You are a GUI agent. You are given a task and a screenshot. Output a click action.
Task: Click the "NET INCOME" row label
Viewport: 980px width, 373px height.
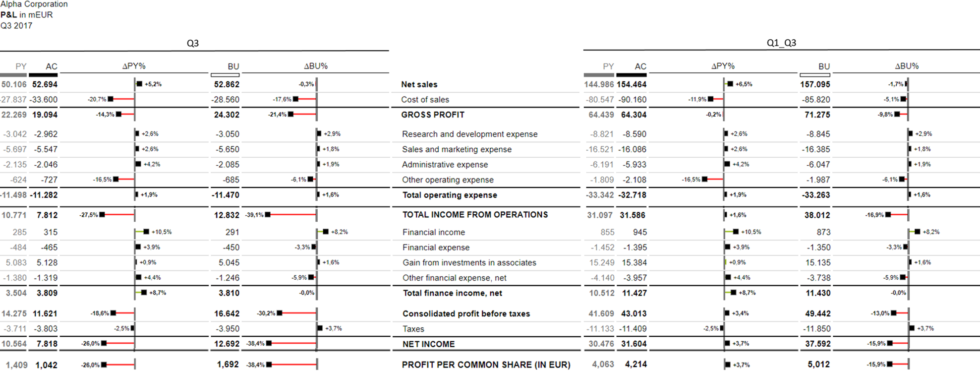click(428, 344)
